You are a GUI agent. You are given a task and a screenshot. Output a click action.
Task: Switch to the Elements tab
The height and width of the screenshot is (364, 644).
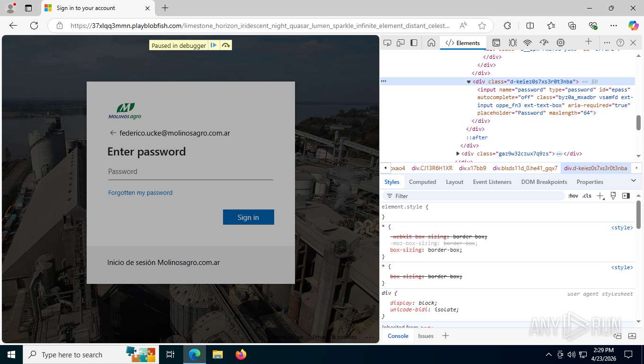tap(463, 43)
